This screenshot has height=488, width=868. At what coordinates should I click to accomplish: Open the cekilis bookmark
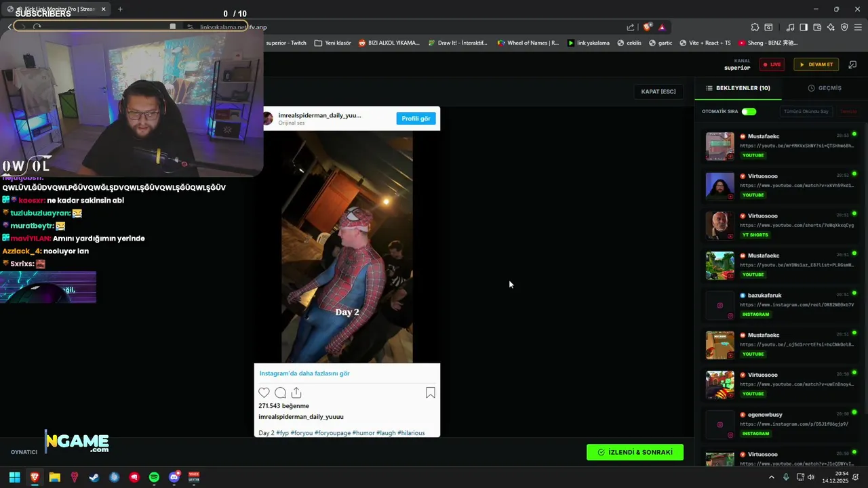coord(629,43)
